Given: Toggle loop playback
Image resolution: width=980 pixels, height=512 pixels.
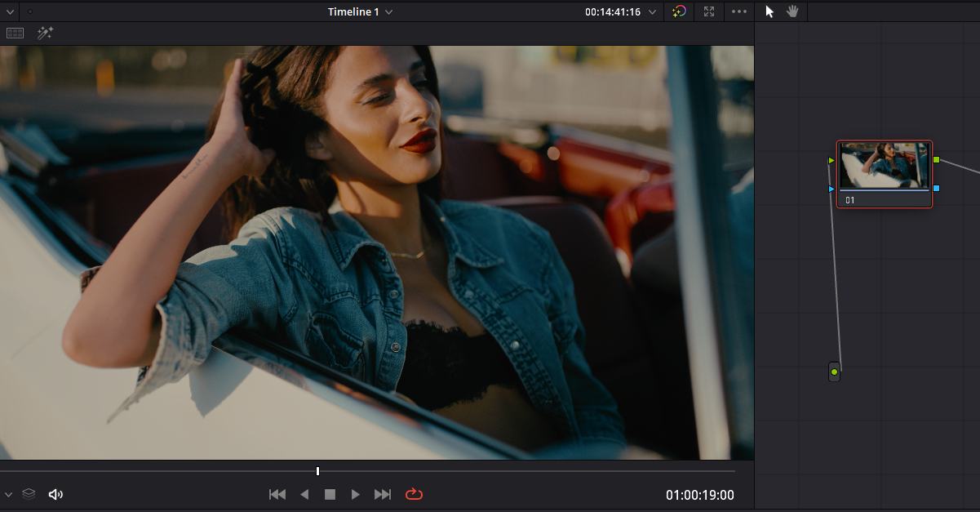Looking at the screenshot, I should (x=414, y=494).
